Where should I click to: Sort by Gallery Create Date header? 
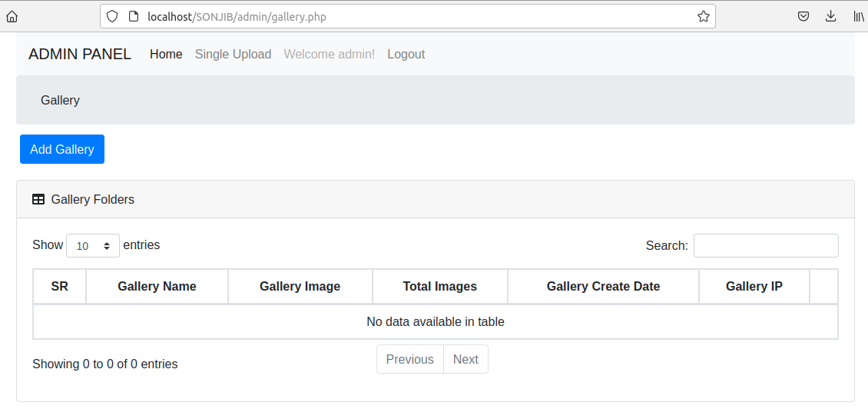pyautogui.click(x=604, y=287)
